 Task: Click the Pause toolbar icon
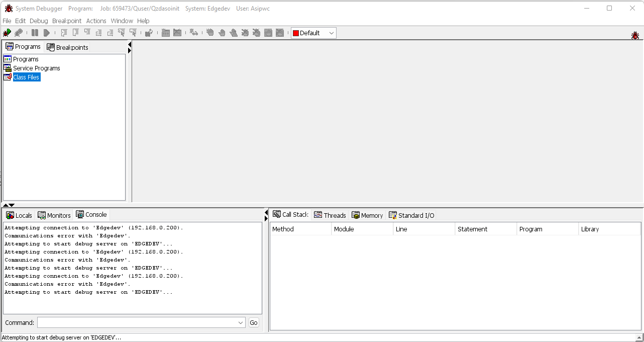coord(35,33)
